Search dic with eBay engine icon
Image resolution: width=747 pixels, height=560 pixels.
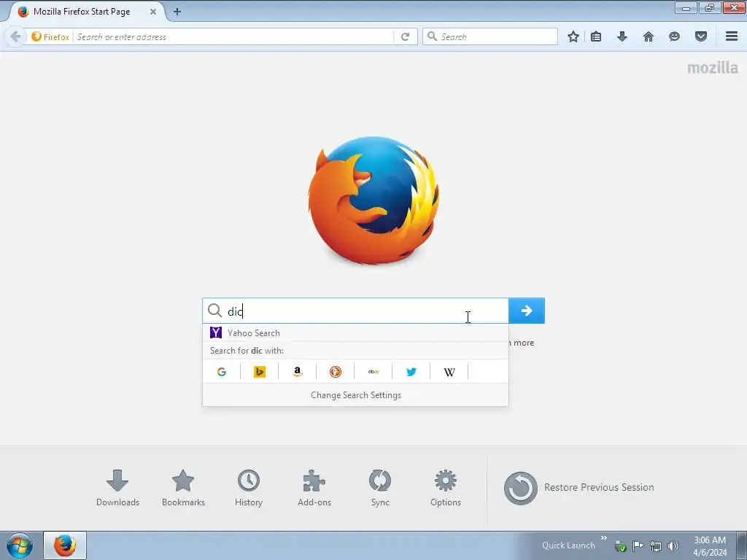click(x=373, y=372)
